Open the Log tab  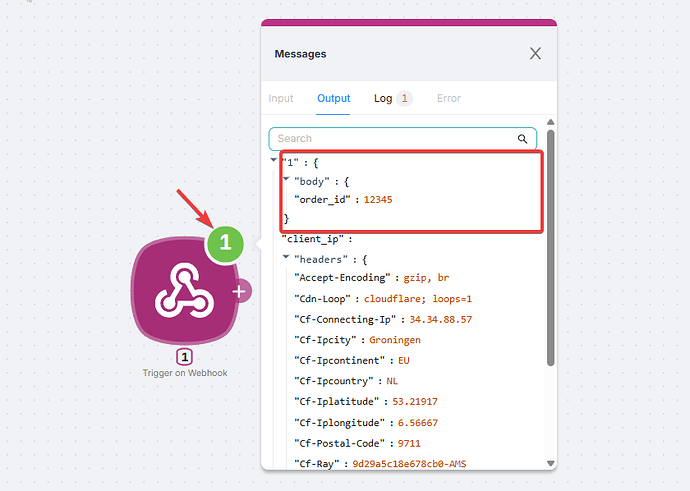click(383, 98)
